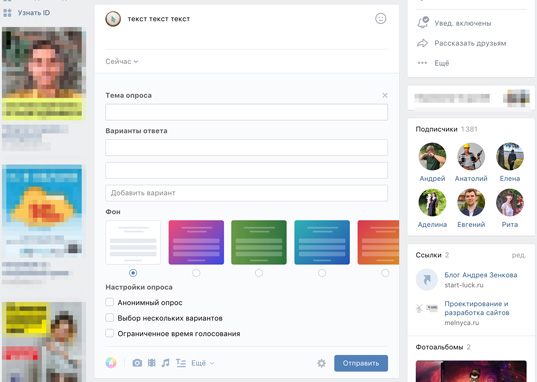Click the Блог Андрея Зенкова link icon
537x382 pixels.
click(426, 280)
